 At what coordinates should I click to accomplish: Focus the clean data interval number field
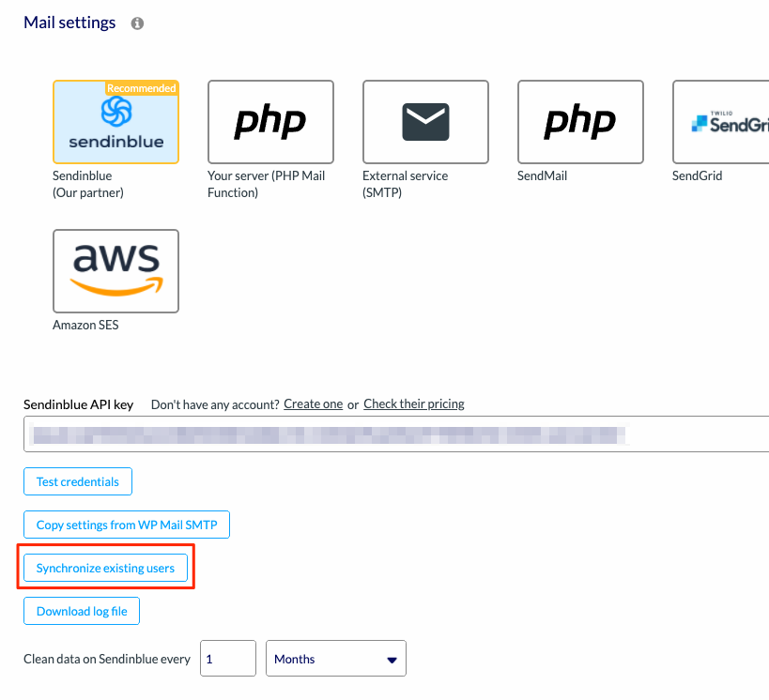click(x=228, y=659)
